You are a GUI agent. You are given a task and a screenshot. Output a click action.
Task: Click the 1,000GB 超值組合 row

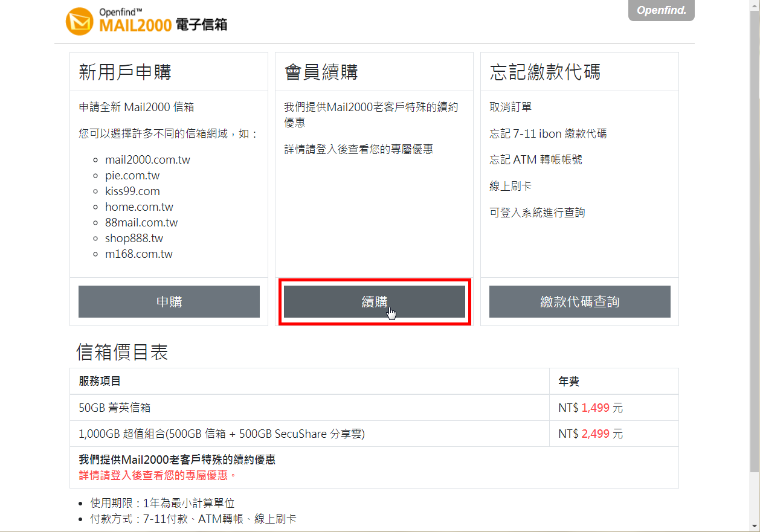374,434
